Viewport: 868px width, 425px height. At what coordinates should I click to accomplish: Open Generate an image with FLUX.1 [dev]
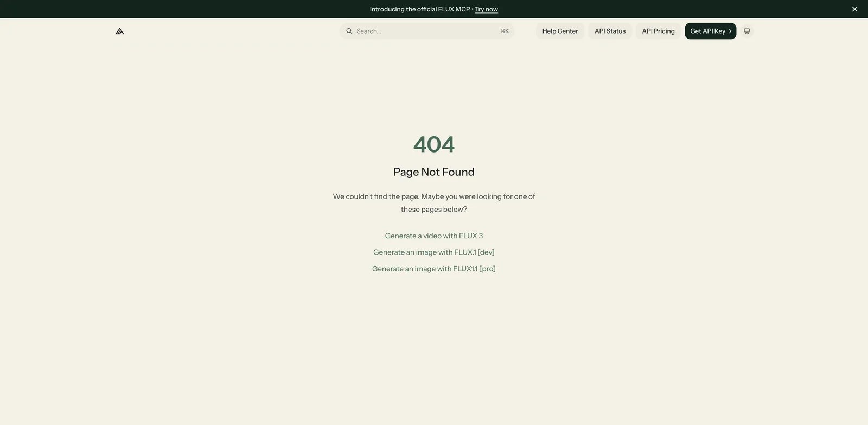pyautogui.click(x=434, y=252)
